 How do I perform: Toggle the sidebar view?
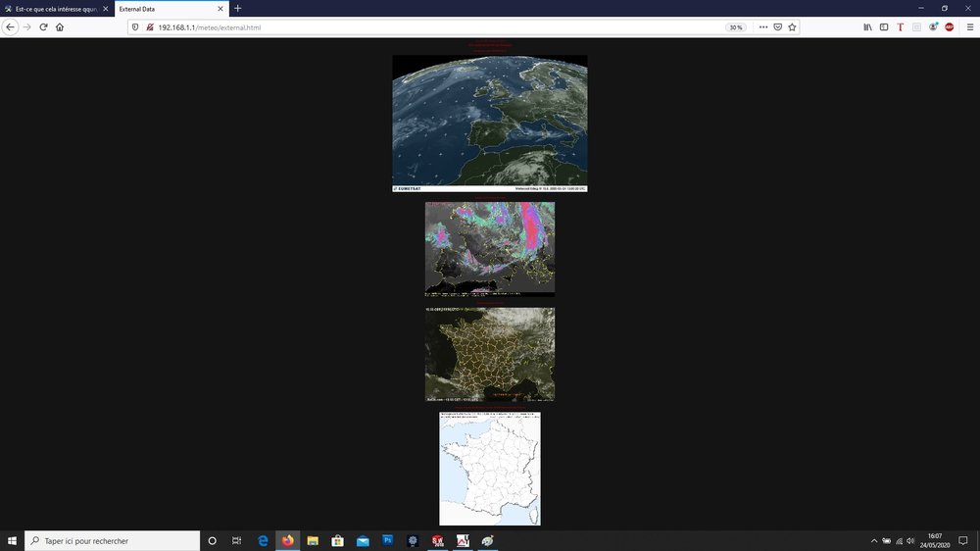884,26
